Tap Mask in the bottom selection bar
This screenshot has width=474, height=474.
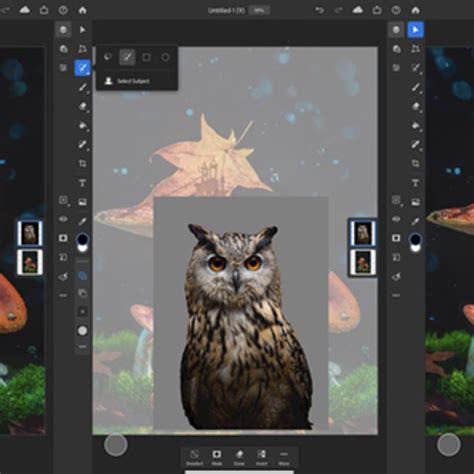click(x=217, y=458)
